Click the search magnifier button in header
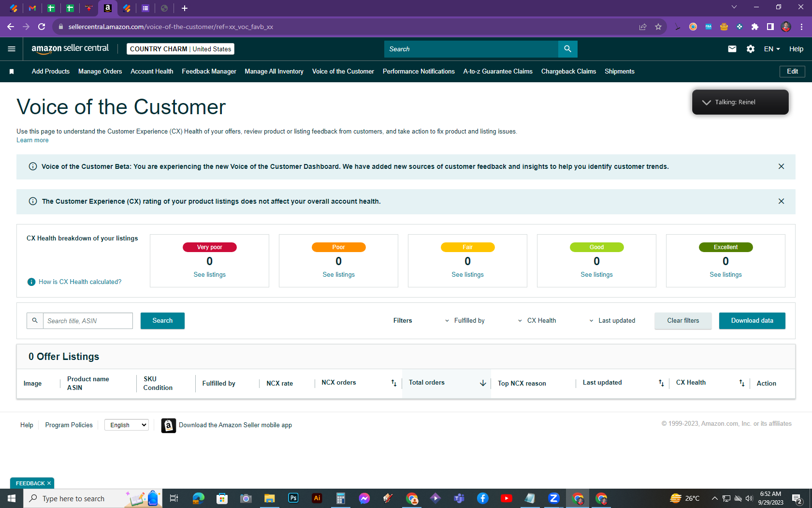Image resolution: width=812 pixels, height=508 pixels. pyautogui.click(x=567, y=49)
